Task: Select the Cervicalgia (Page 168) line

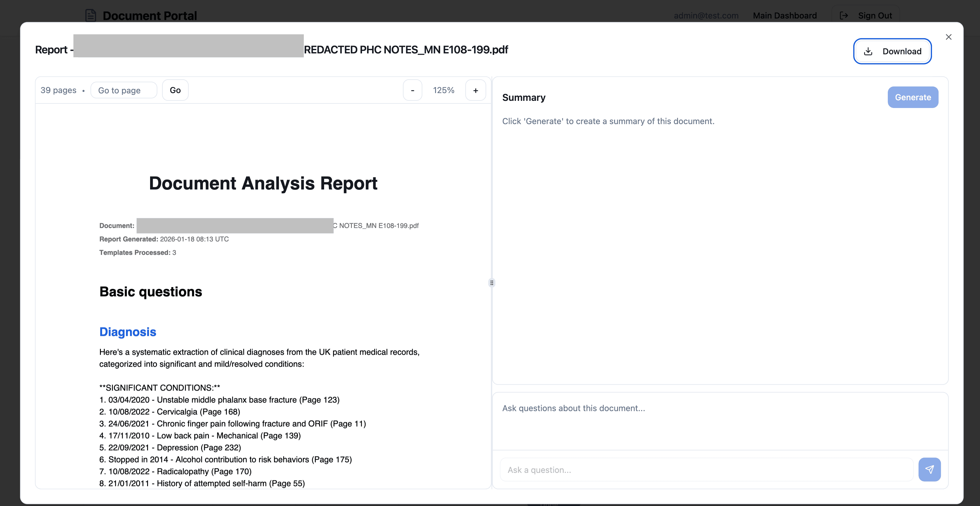Action: tap(170, 412)
